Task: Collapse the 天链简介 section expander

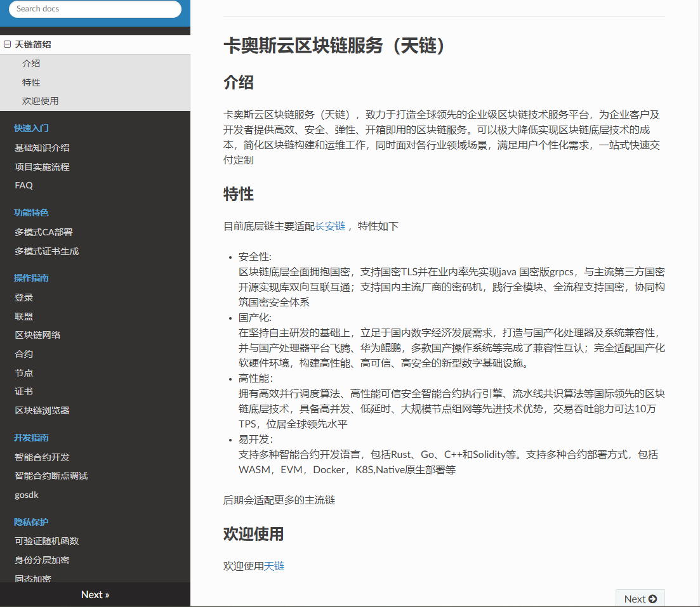Action: (x=7, y=44)
